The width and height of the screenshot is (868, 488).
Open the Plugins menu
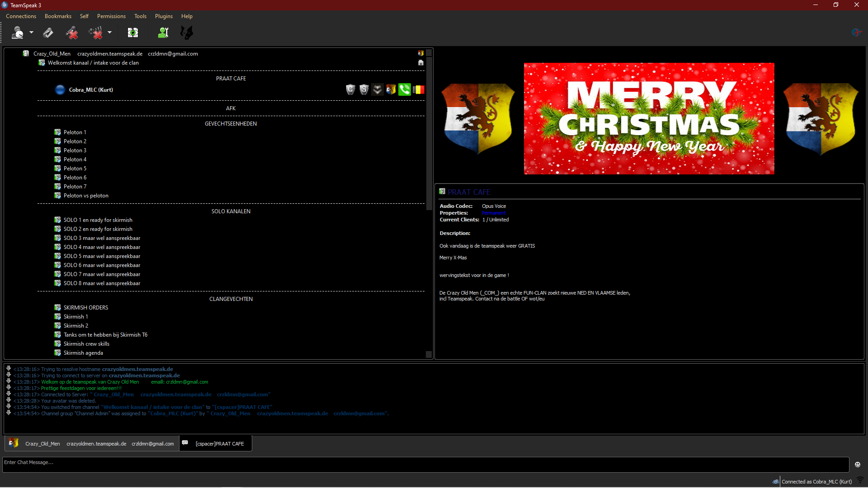pyautogui.click(x=164, y=16)
